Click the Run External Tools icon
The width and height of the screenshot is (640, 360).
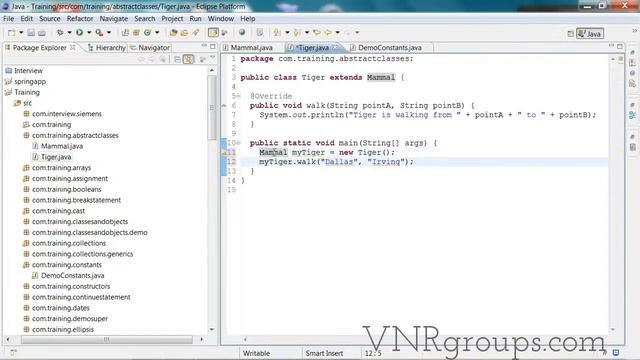(x=99, y=33)
